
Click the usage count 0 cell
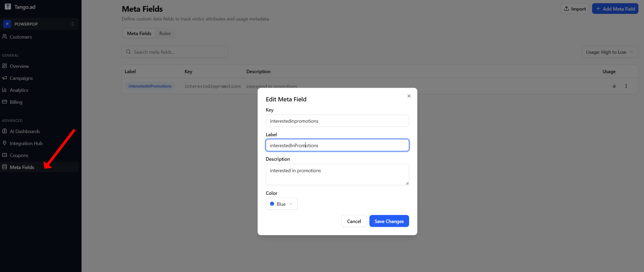[614, 86]
